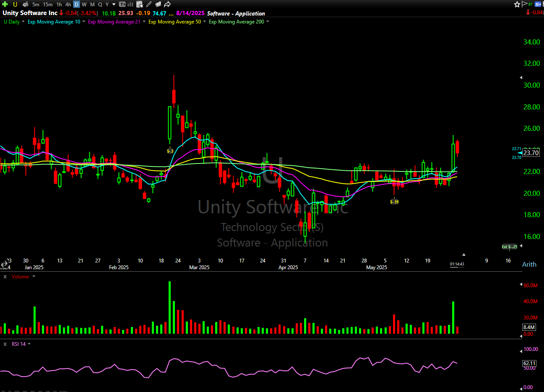This screenshot has width=544, height=392.
Task: Click the TV icon in toolbar
Action: click(122, 4)
